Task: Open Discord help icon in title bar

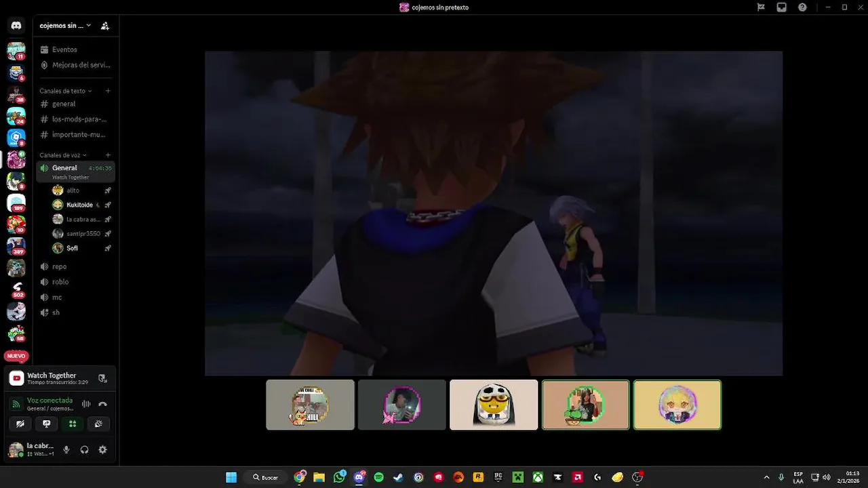Action: [x=803, y=7]
